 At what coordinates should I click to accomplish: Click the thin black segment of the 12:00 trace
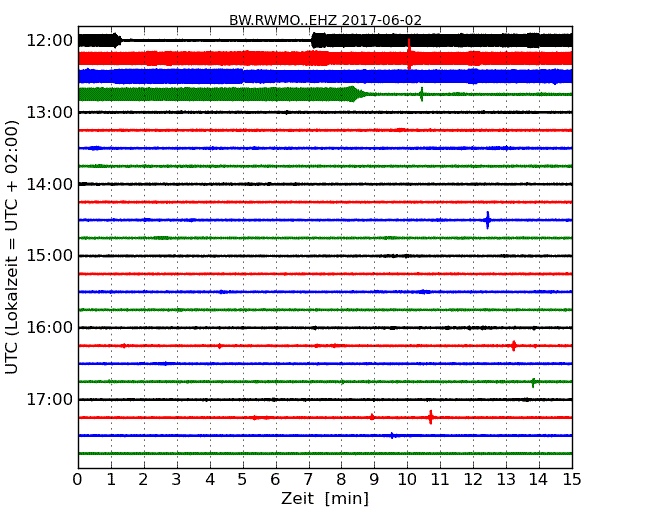(x=217, y=40)
